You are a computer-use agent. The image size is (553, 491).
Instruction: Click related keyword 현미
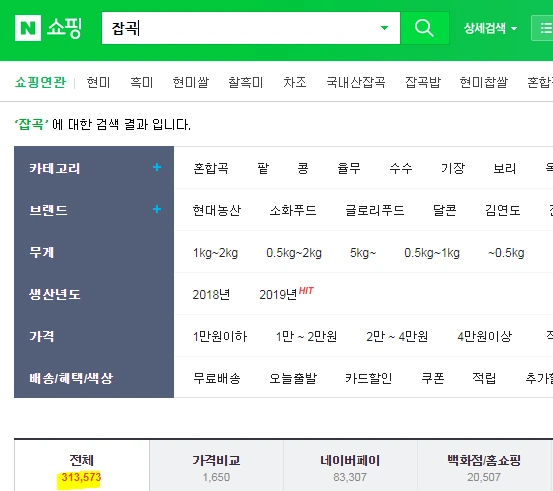[x=98, y=82]
